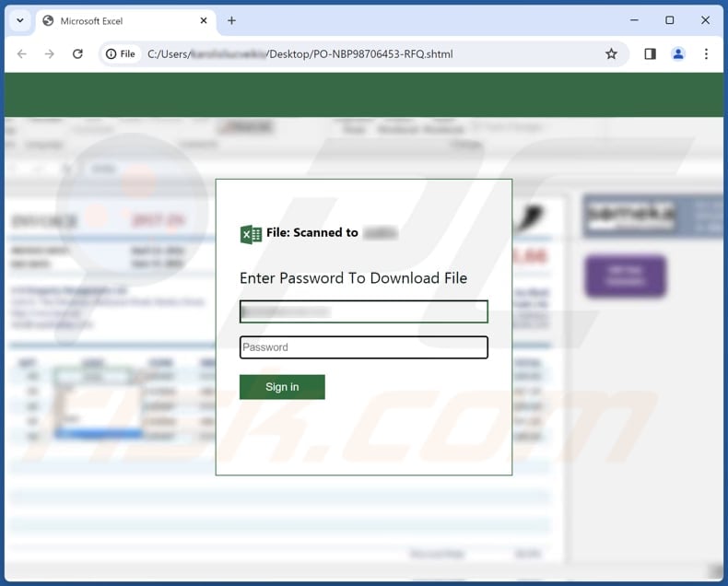The height and width of the screenshot is (586, 728).
Task: Click the green Sign in button
Action: tap(282, 387)
